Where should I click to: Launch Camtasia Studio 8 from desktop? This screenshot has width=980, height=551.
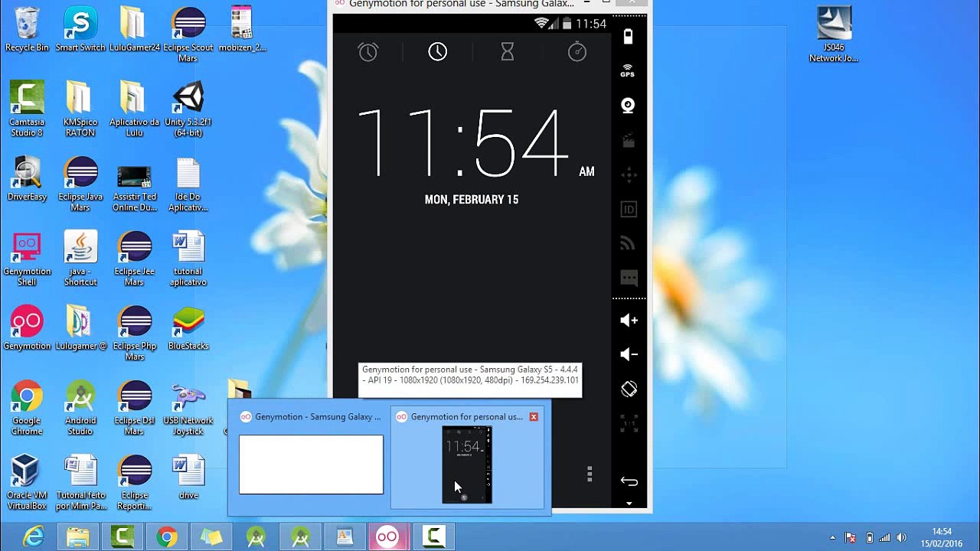(x=27, y=109)
